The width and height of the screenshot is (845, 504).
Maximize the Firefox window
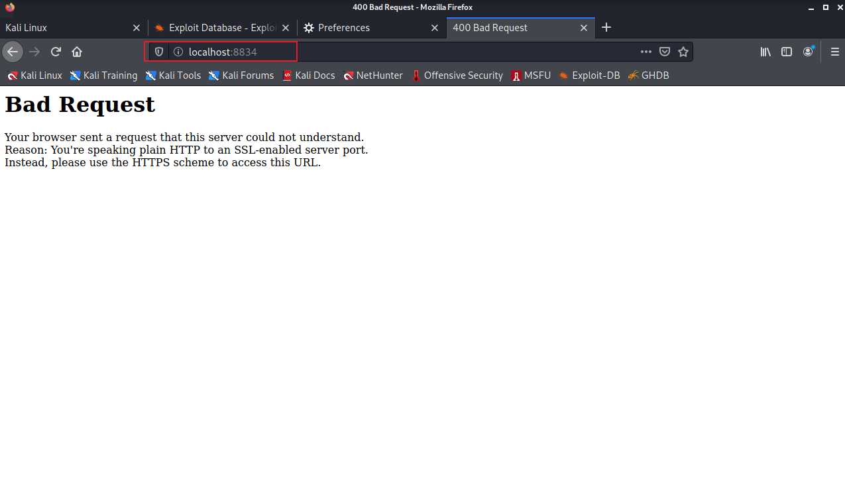pos(825,7)
